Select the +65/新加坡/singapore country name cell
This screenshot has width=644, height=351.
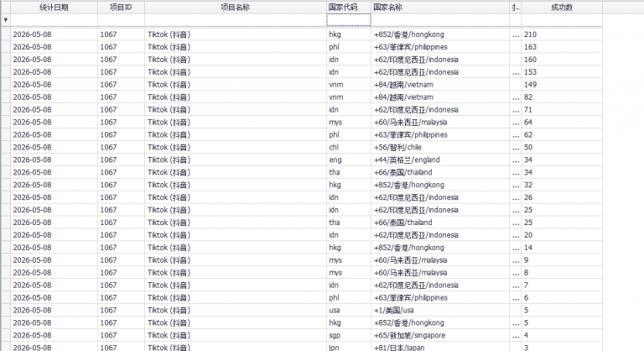440,335
